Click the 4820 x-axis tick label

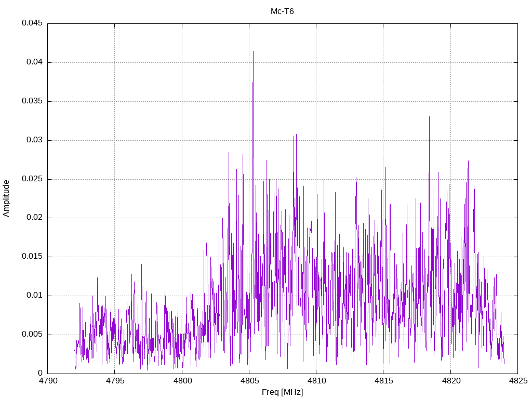(x=450, y=381)
